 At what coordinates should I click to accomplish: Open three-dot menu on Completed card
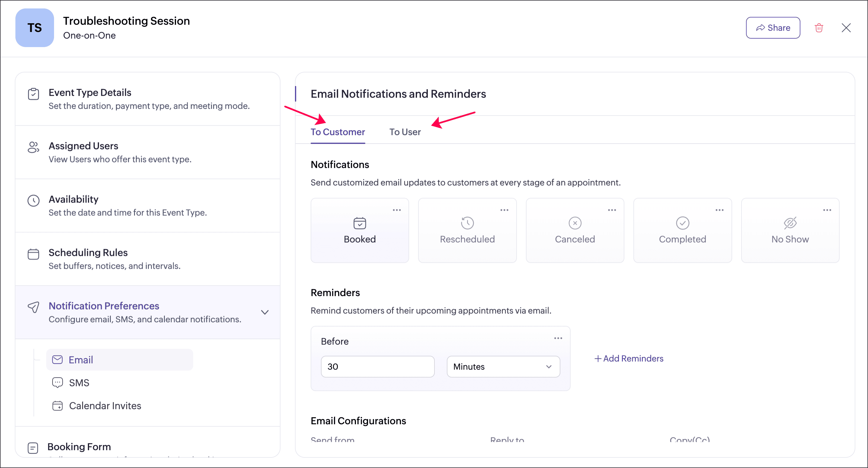(x=719, y=210)
